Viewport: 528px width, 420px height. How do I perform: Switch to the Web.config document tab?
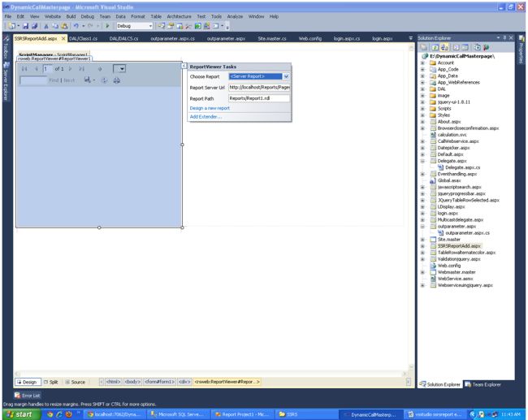tap(310, 39)
